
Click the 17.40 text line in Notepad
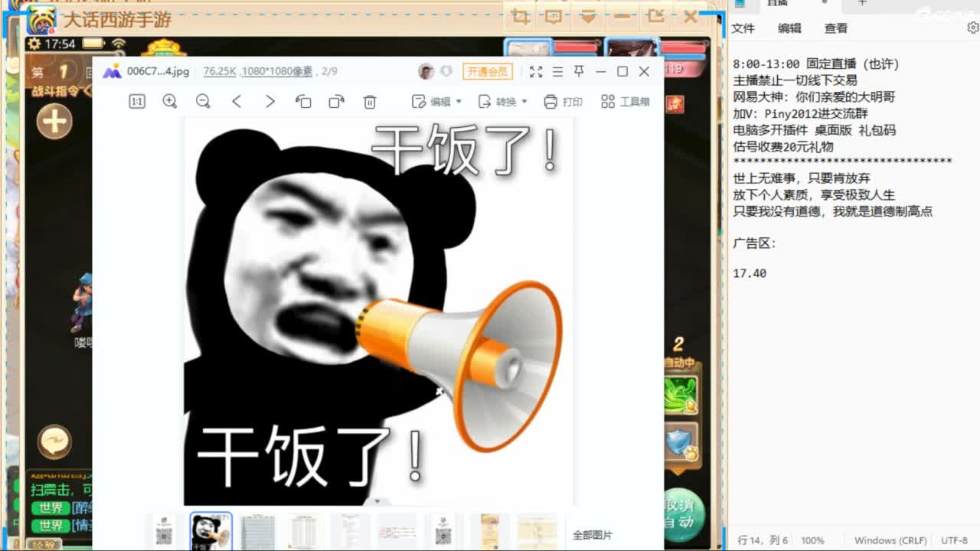tap(750, 273)
